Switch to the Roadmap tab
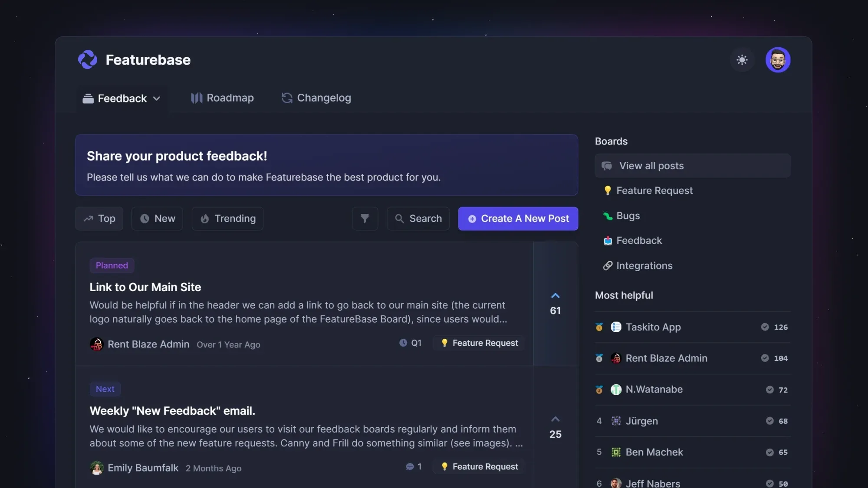Image resolution: width=868 pixels, height=488 pixels. pos(222,98)
